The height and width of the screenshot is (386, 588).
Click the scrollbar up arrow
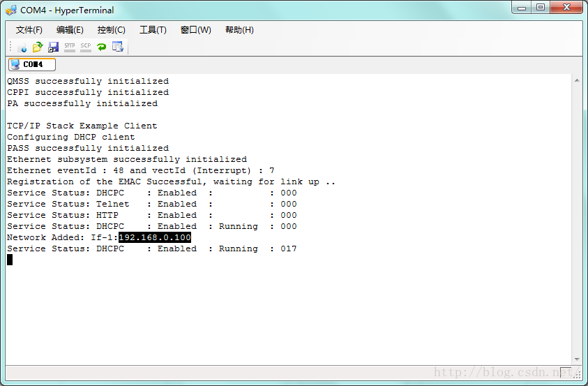point(577,80)
